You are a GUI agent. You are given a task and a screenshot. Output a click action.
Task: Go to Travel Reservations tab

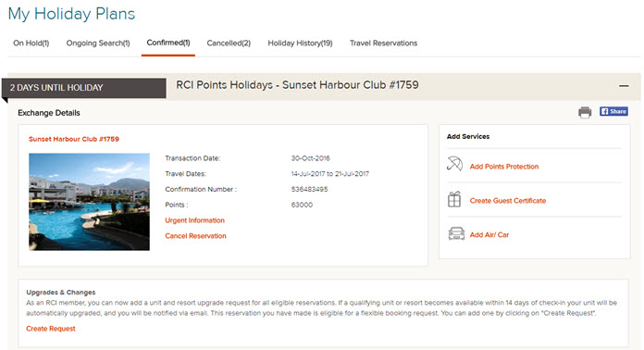pos(384,44)
